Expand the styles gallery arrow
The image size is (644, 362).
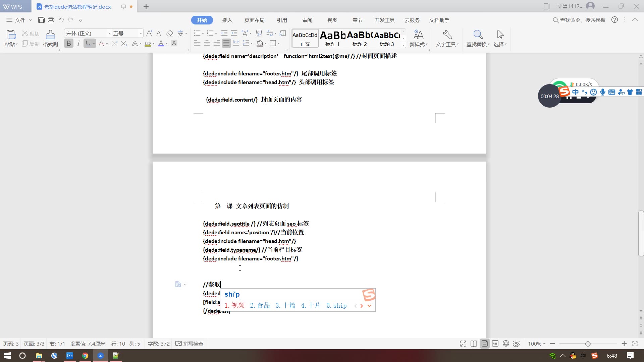point(404,45)
